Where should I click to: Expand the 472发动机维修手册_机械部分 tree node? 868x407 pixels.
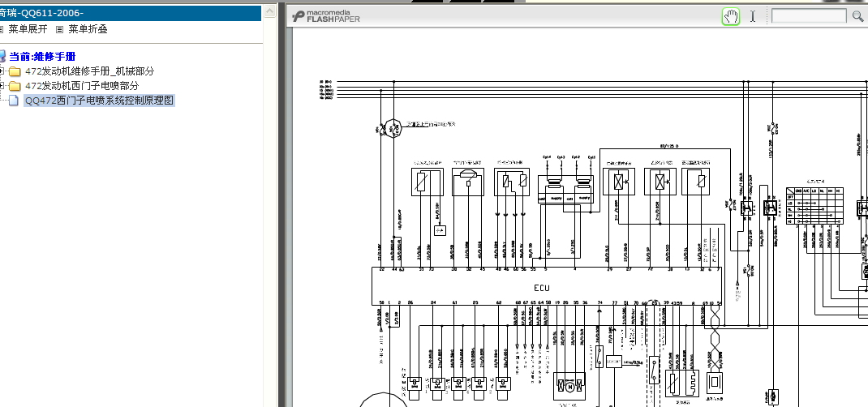(2, 71)
